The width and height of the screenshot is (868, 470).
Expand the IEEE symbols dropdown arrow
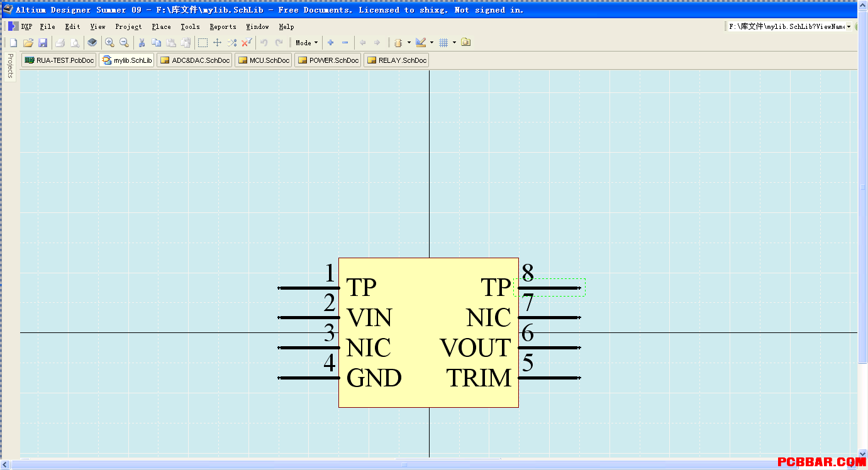click(409, 43)
